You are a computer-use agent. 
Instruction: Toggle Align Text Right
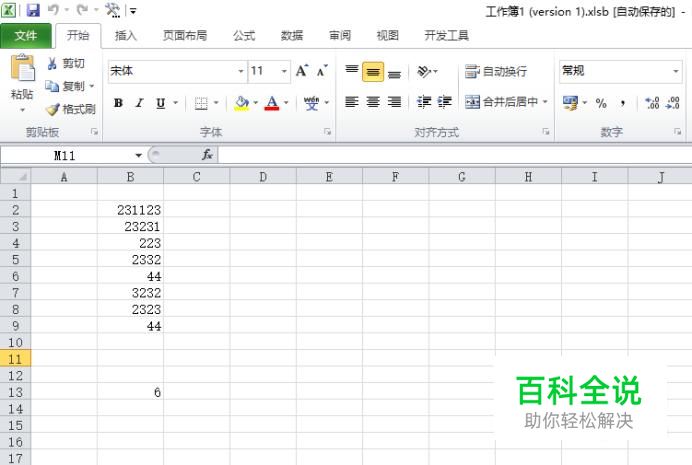tap(395, 102)
